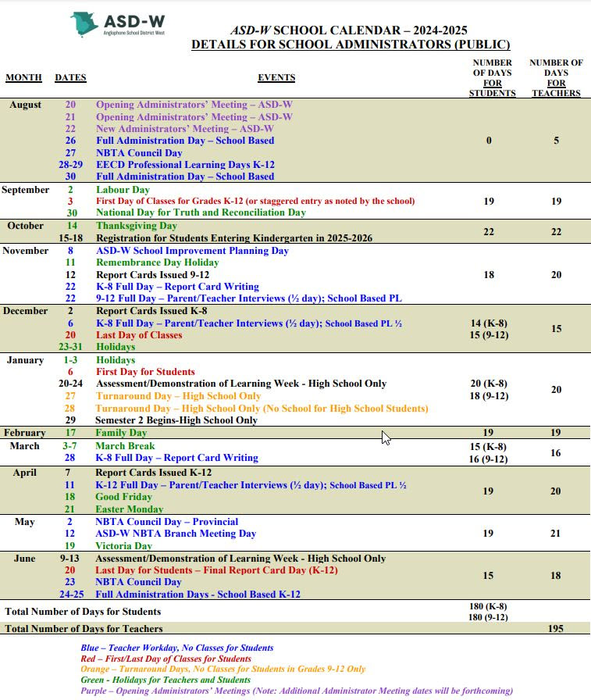Click the October month label

click(x=26, y=226)
